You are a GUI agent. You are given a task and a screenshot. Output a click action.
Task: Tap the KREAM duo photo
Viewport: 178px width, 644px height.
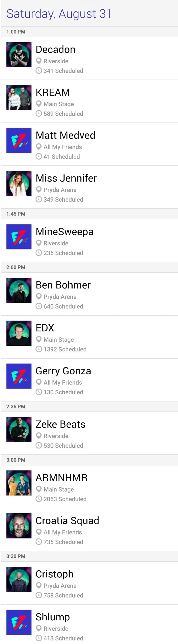click(19, 98)
